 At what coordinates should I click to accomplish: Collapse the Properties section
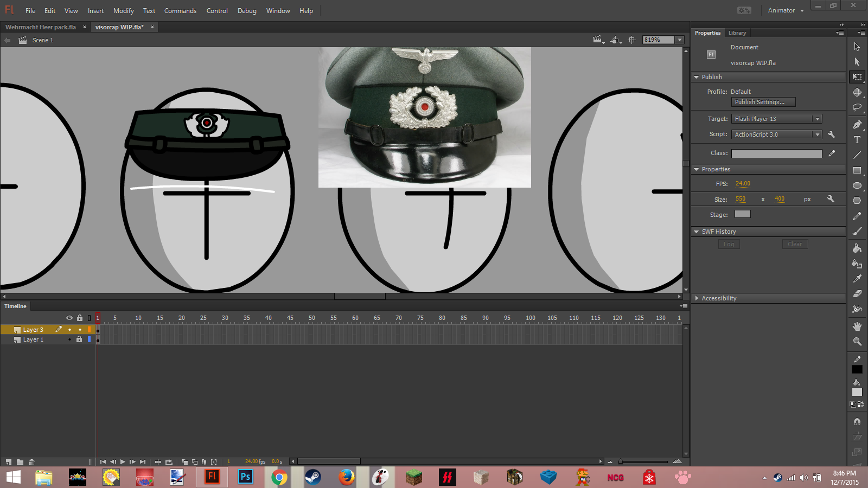coord(697,169)
